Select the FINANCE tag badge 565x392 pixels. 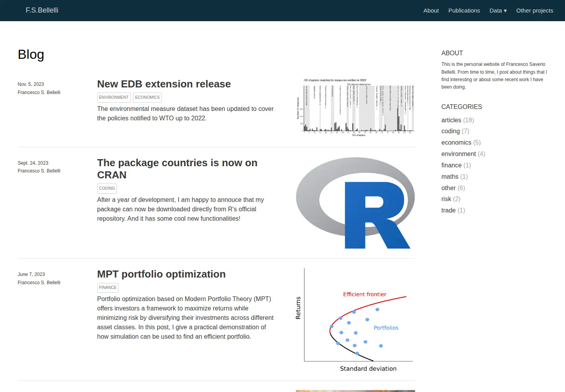(x=108, y=287)
